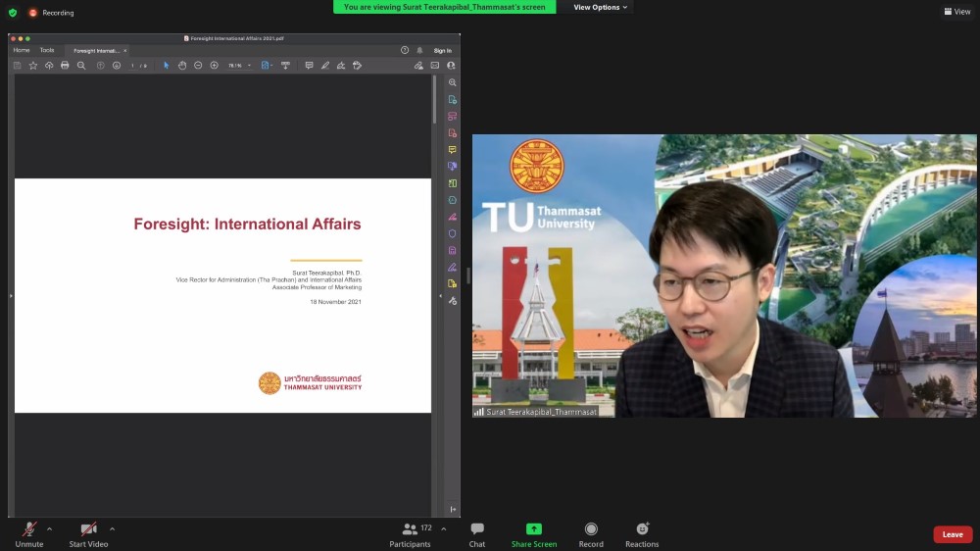Go to the next PDF page
The height and width of the screenshot is (551, 980).
[116, 66]
